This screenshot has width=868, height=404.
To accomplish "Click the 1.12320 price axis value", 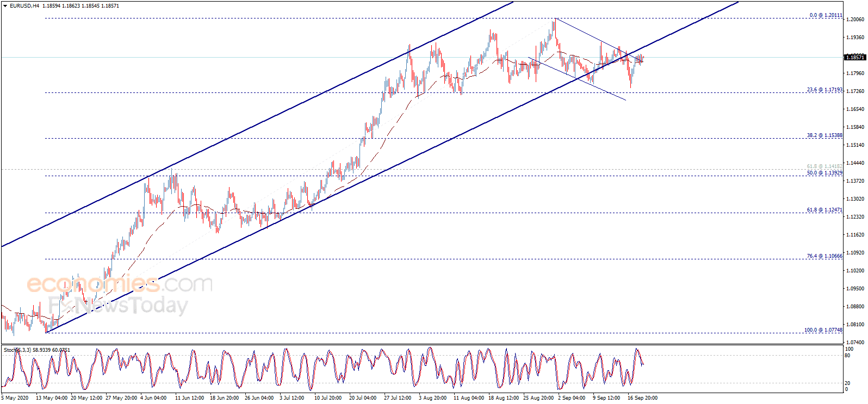I will pyautogui.click(x=855, y=217).
